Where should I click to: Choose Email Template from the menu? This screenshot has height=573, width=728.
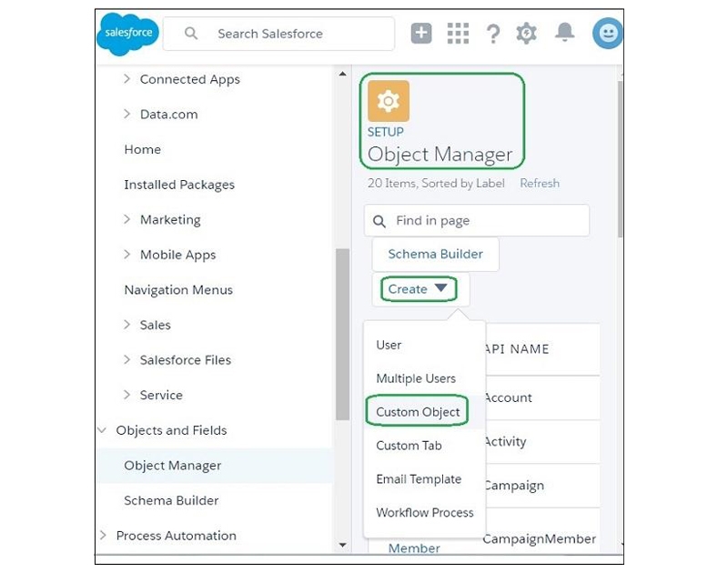[x=419, y=479]
